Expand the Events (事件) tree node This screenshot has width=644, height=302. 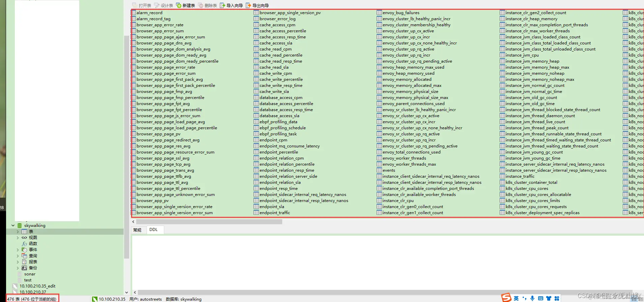tap(18, 250)
